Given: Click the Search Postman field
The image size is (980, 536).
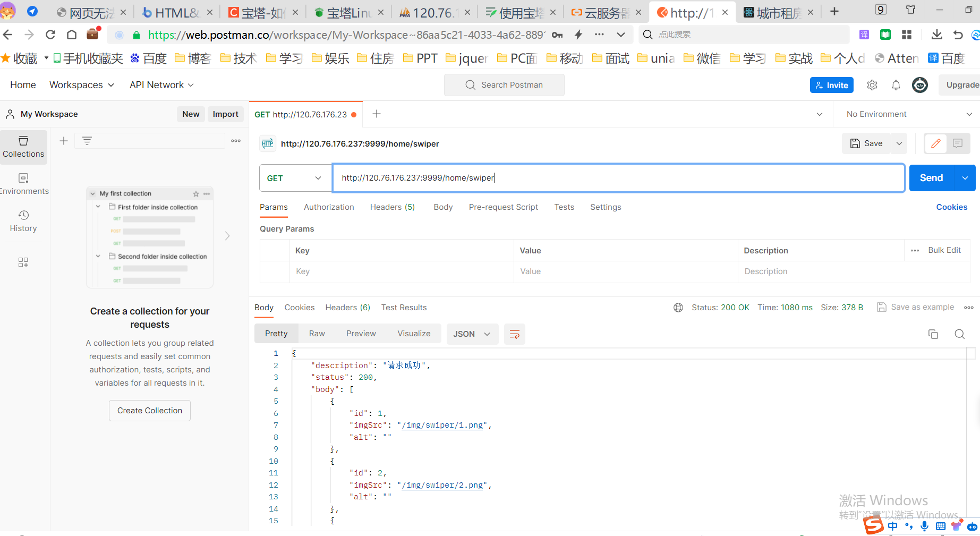Looking at the screenshot, I should 504,85.
